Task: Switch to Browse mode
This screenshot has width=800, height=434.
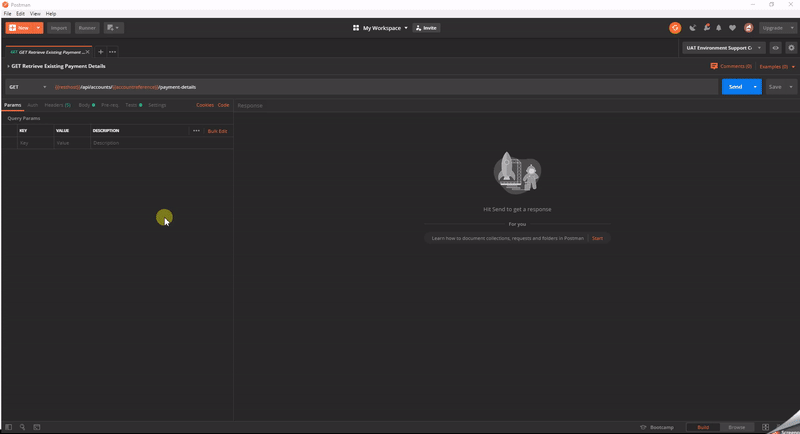Action: [736, 427]
